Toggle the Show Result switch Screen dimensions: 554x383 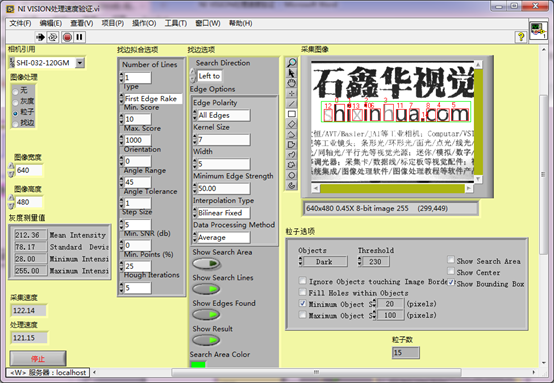pyautogui.click(x=206, y=340)
